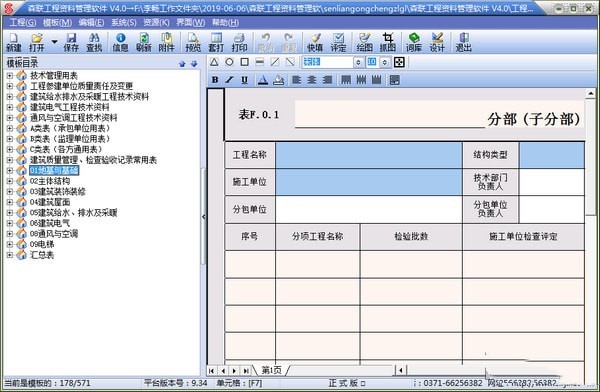
Task: Click the 设计 (Design) icon
Action: click(437, 42)
